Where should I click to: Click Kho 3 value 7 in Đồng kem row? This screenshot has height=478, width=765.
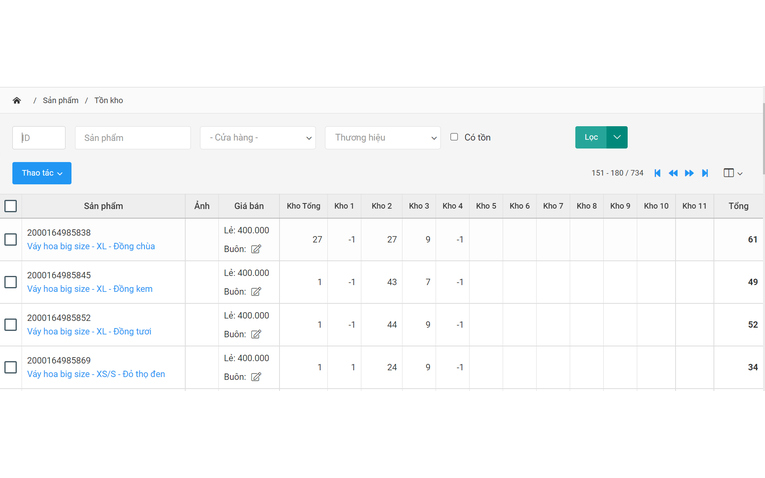coord(428,282)
